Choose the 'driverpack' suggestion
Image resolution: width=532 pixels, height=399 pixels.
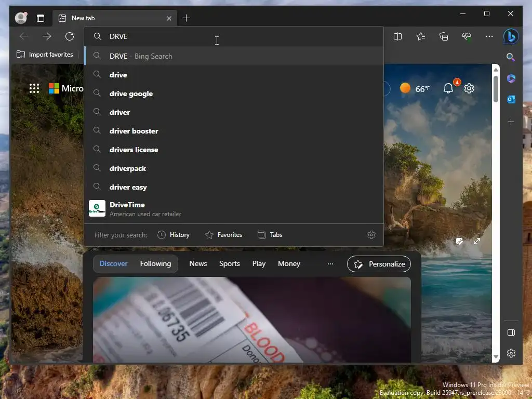coord(234,168)
